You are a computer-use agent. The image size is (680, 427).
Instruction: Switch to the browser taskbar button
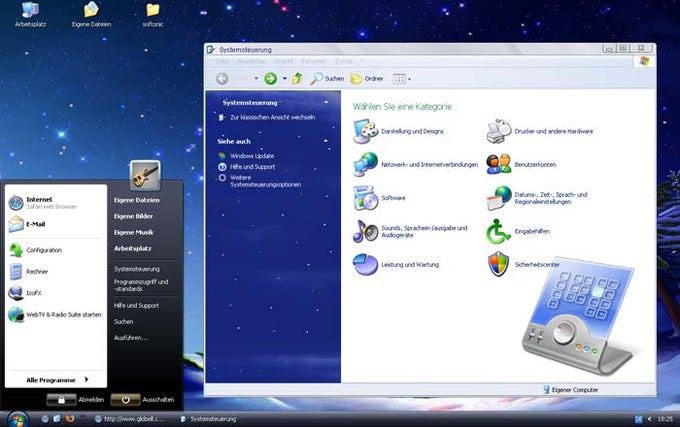click(130, 419)
